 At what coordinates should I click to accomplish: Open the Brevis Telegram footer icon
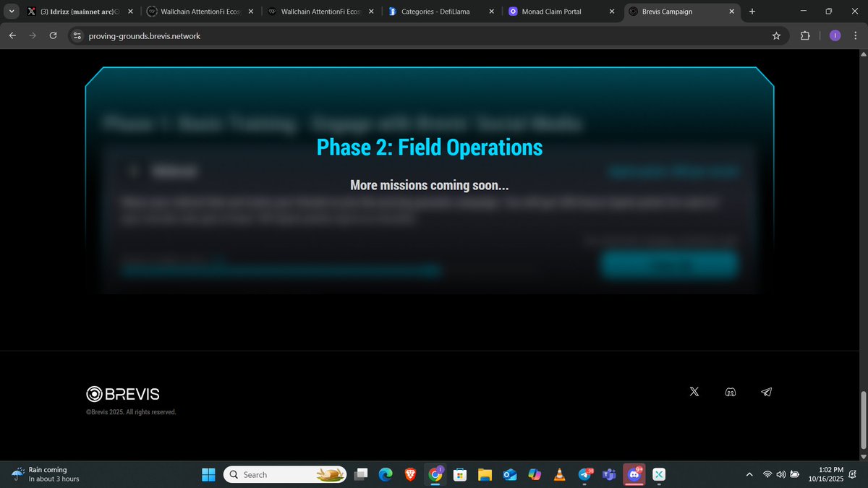click(767, 392)
